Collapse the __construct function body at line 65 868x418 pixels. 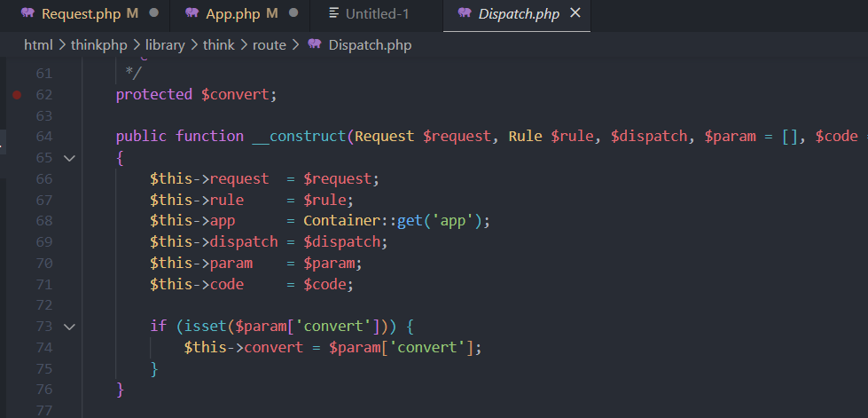click(70, 157)
